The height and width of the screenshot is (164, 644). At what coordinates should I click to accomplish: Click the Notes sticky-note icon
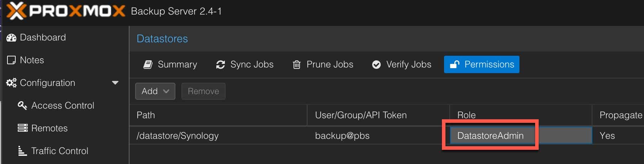pyautogui.click(x=11, y=60)
